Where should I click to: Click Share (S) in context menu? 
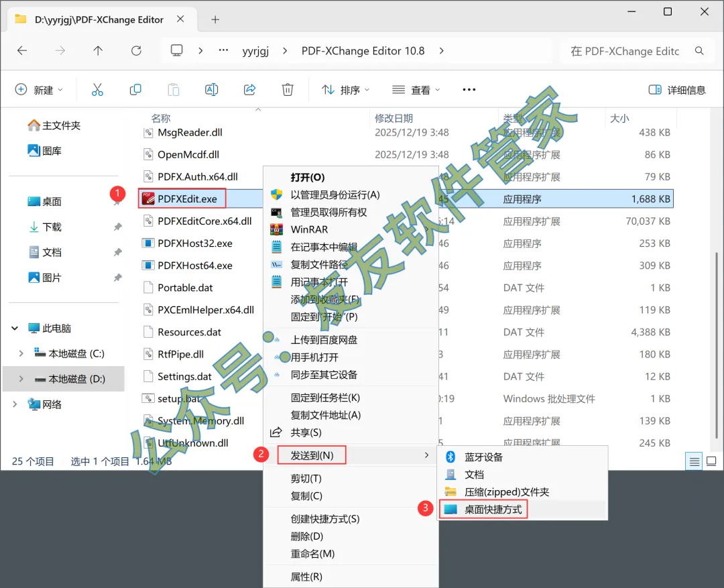(x=351, y=432)
